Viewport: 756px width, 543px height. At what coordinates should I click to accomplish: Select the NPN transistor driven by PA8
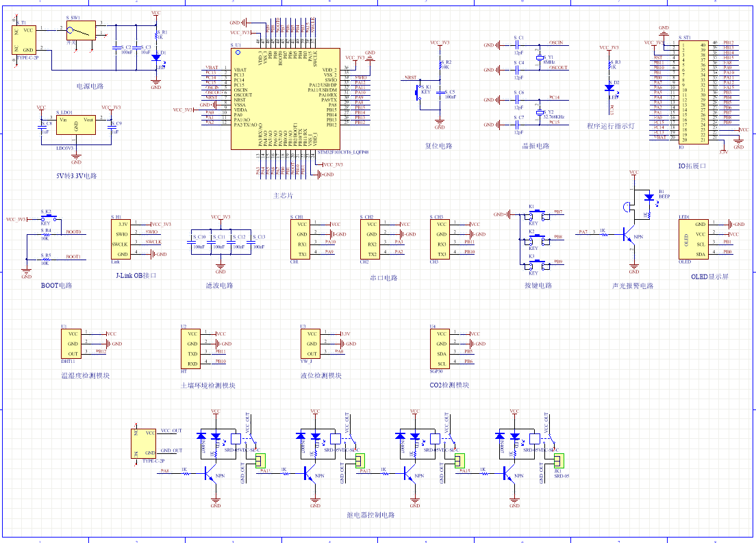pos(210,475)
